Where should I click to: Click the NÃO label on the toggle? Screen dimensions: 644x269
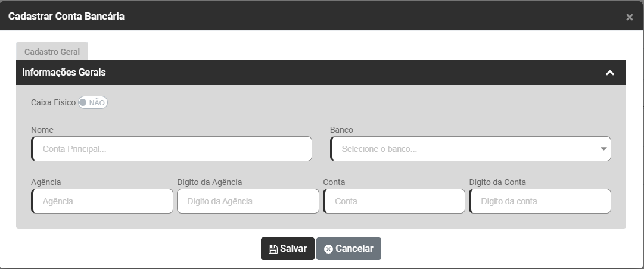[97, 102]
